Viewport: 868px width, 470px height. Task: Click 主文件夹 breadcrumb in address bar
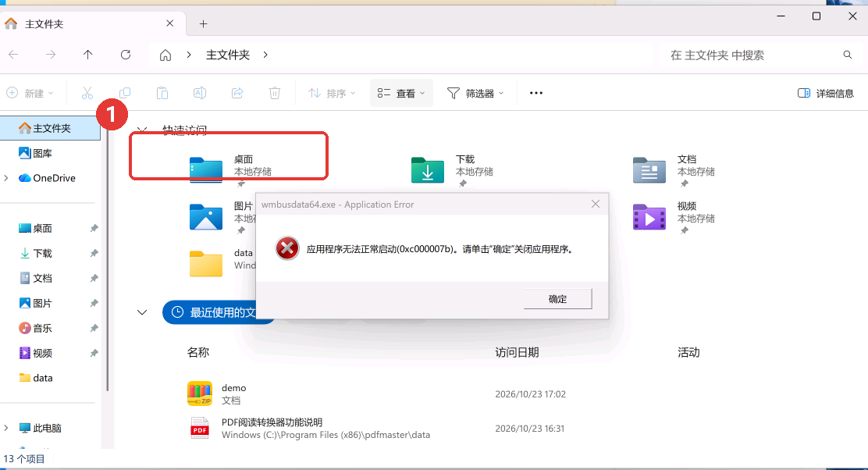click(228, 55)
